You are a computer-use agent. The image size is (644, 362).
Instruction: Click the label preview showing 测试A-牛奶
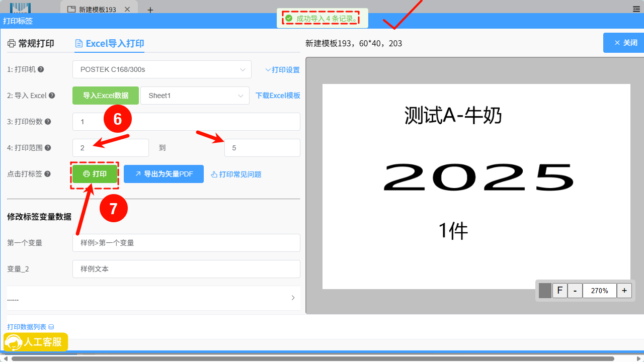tap(476, 187)
